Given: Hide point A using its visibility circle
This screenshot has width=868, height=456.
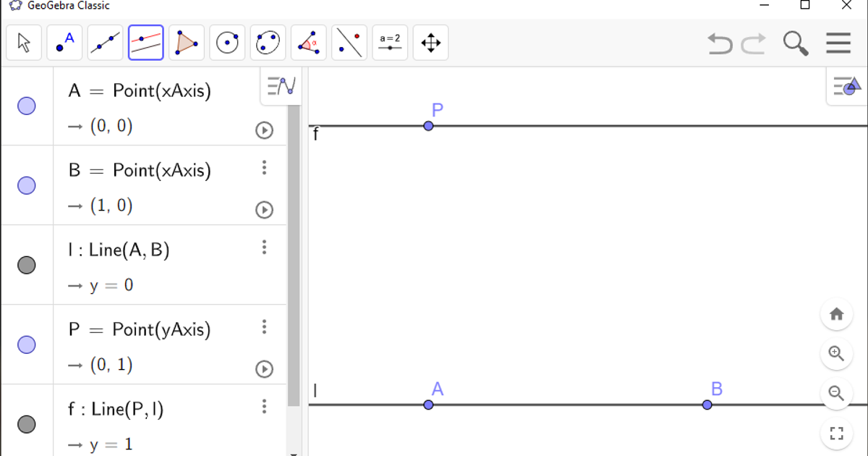Looking at the screenshot, I should click(27, 106).
